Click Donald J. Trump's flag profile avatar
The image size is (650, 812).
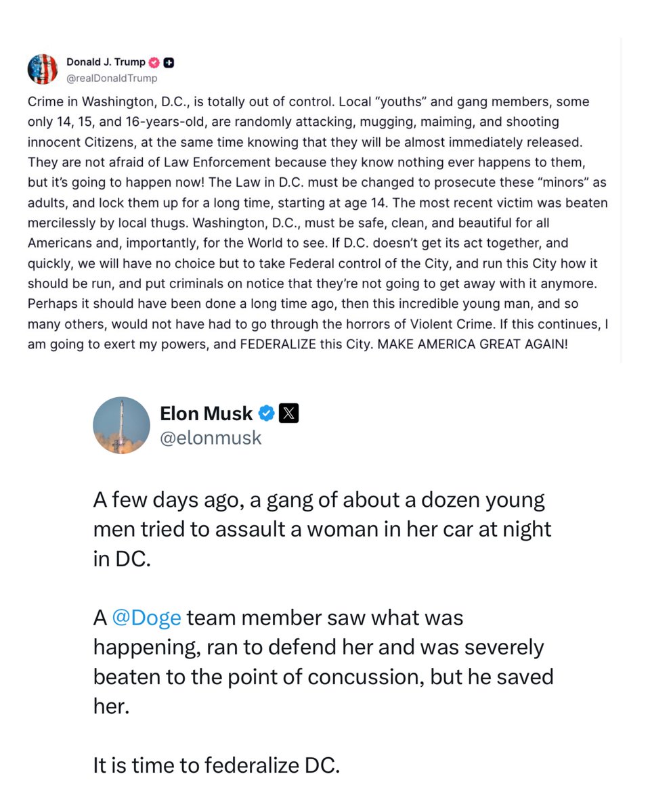tap(42, 69)
